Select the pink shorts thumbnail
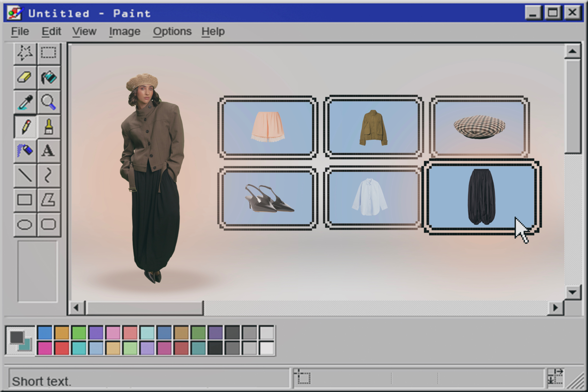The image size is (588, 392). [268, 127]
